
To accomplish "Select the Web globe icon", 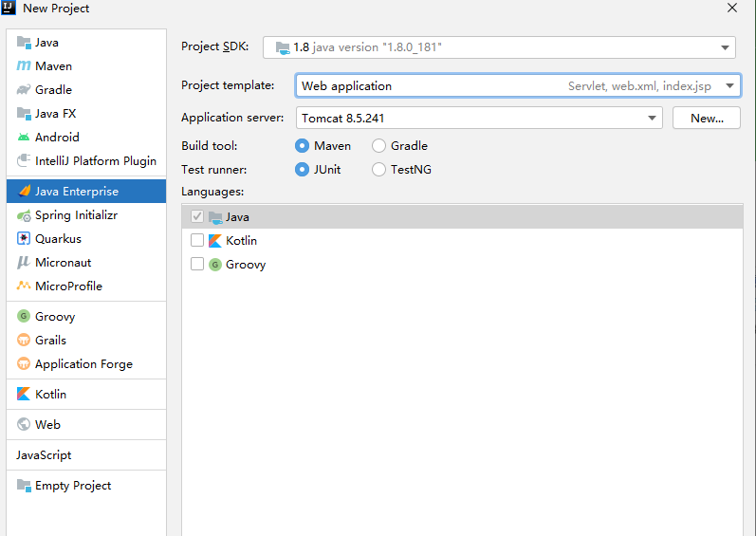I will [24, 424].
